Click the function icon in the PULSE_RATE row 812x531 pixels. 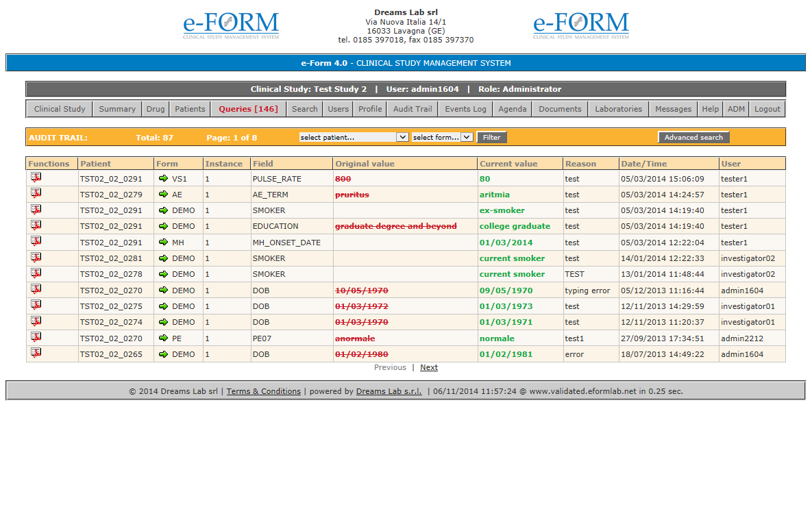tap(36, 177)
